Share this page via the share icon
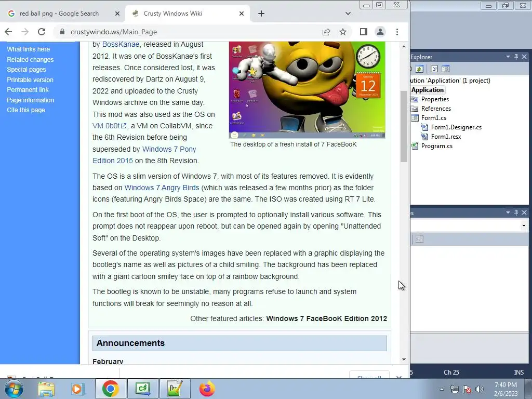This screenshot has height=399, width=532. [x=326, y=32]
